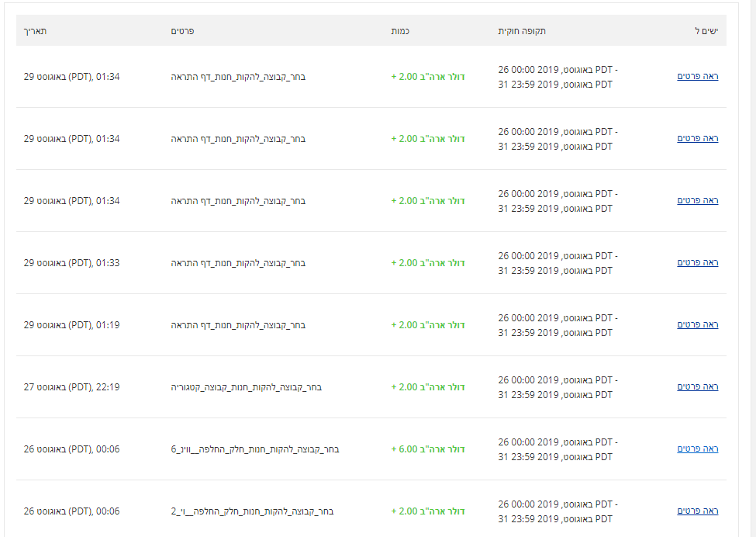Screen dimensions: 756x537
Task: Click the green +6.00 dollar amount
Action: tap(428, 449)
